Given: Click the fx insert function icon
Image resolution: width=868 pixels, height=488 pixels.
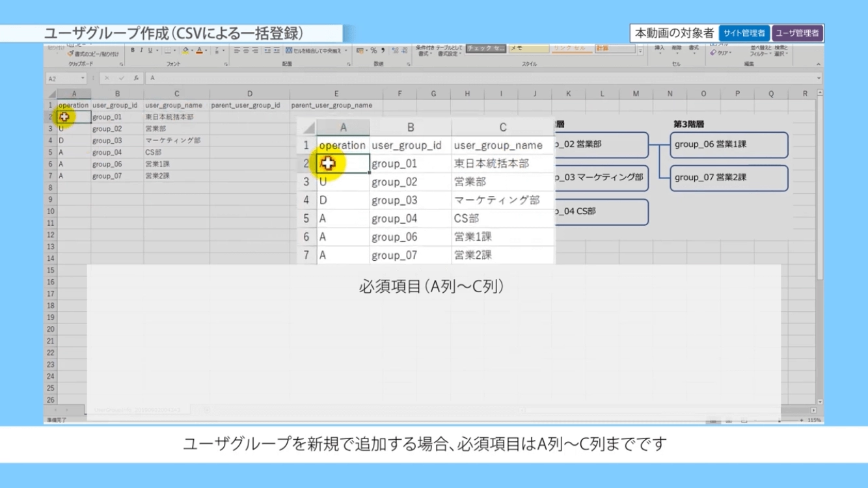Looking at the screenshot, I should pyautogui.click(x=136, y=79).
